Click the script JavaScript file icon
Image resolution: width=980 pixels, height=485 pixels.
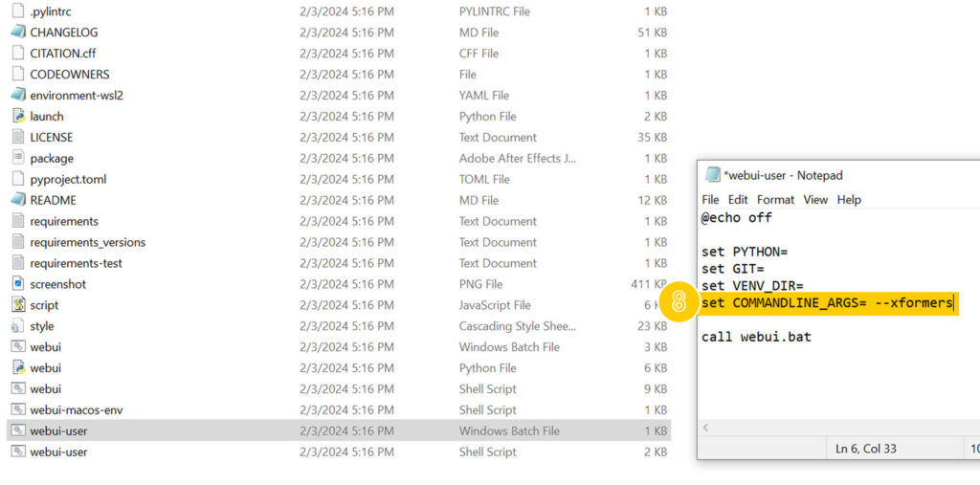(x=18, y=305)
